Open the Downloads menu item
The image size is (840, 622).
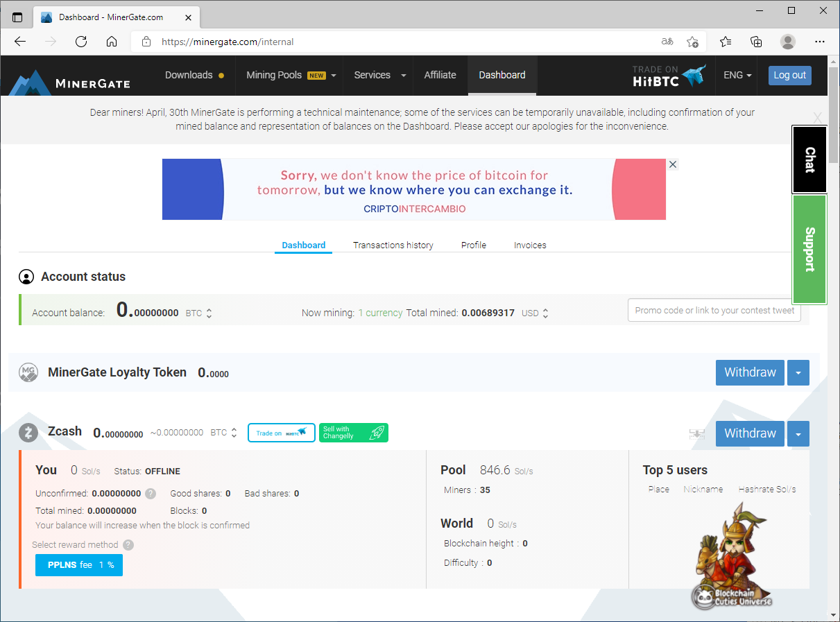(194, 76)
